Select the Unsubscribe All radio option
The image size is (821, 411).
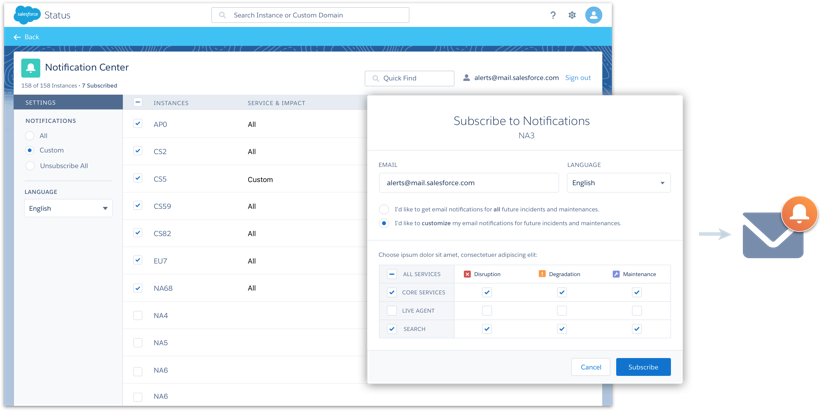pos(30,165)
